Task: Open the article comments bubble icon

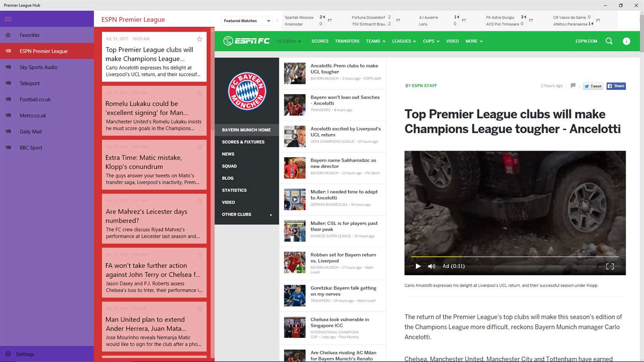Action: coord(573,86)
